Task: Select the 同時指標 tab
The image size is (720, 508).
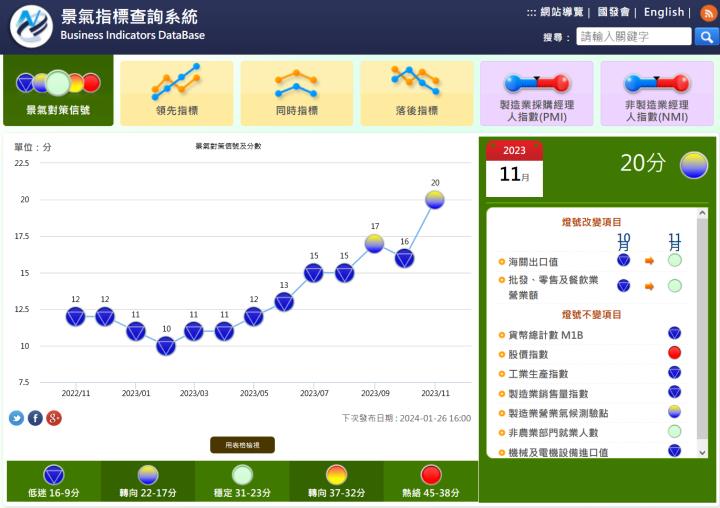Action: 297,93
